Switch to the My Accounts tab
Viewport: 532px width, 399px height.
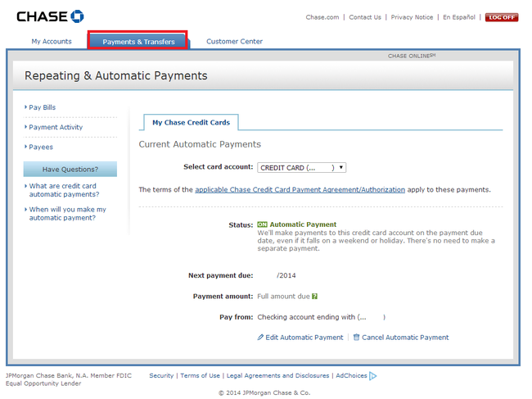coord(52,41)
